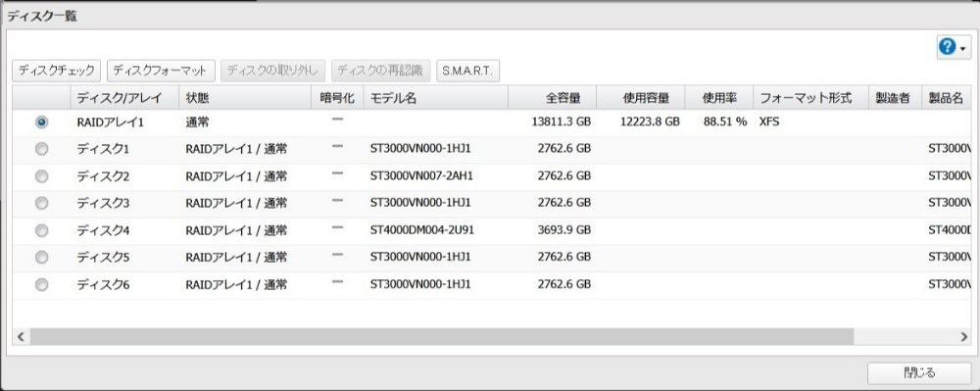Sort by フォーマット形式 column header
The height and width of the screenshot is (391, 980).
tap(810, 97)
